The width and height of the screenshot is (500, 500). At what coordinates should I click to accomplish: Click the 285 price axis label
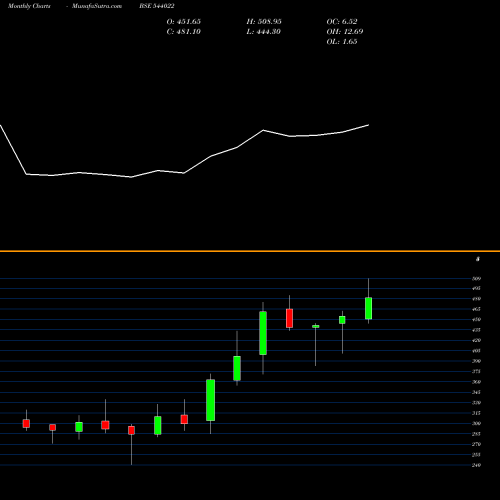click(x=476, y=434)
